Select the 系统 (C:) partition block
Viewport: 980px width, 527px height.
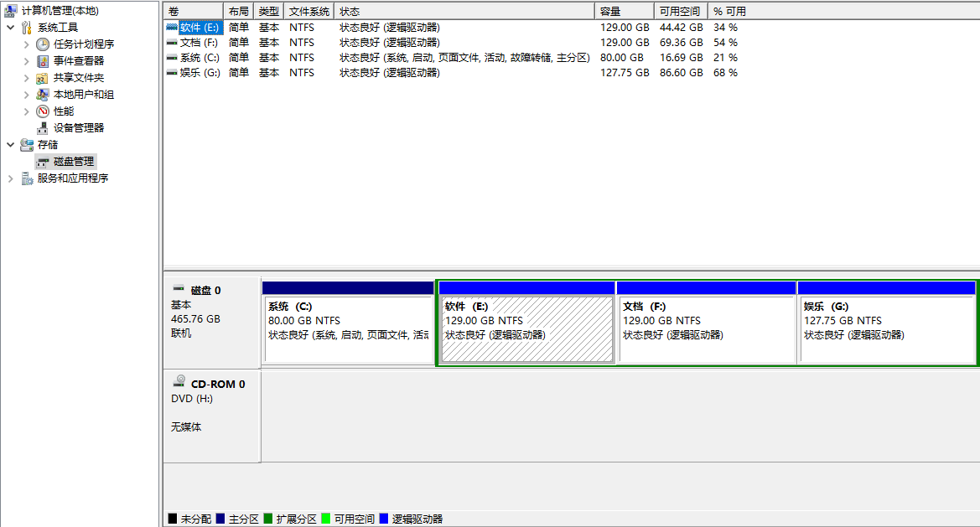tap(348, 328)
